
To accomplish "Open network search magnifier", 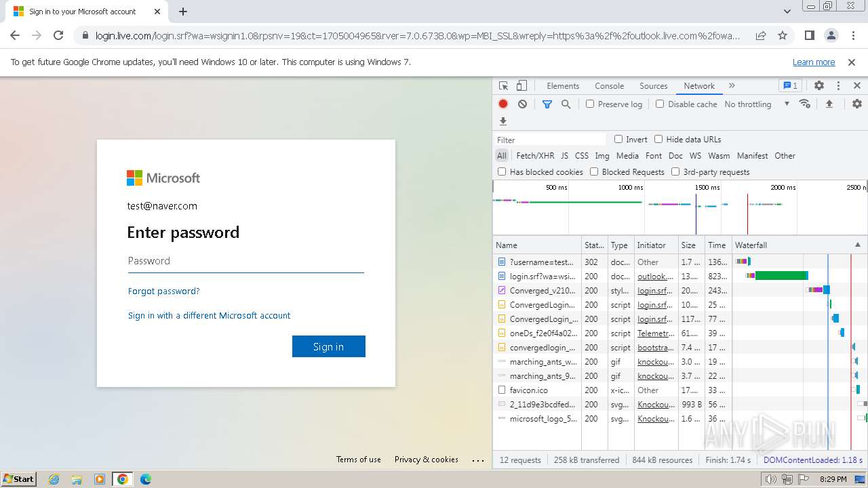I will (566, 104).
